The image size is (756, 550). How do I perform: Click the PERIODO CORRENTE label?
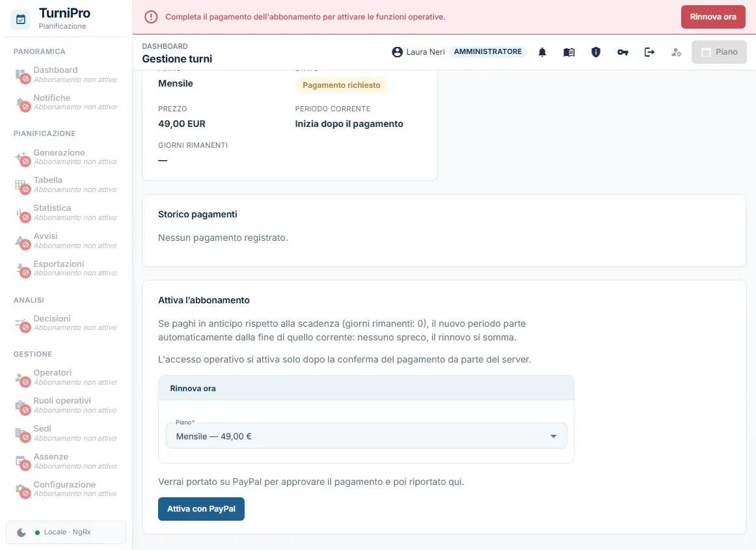pos(332,109)
